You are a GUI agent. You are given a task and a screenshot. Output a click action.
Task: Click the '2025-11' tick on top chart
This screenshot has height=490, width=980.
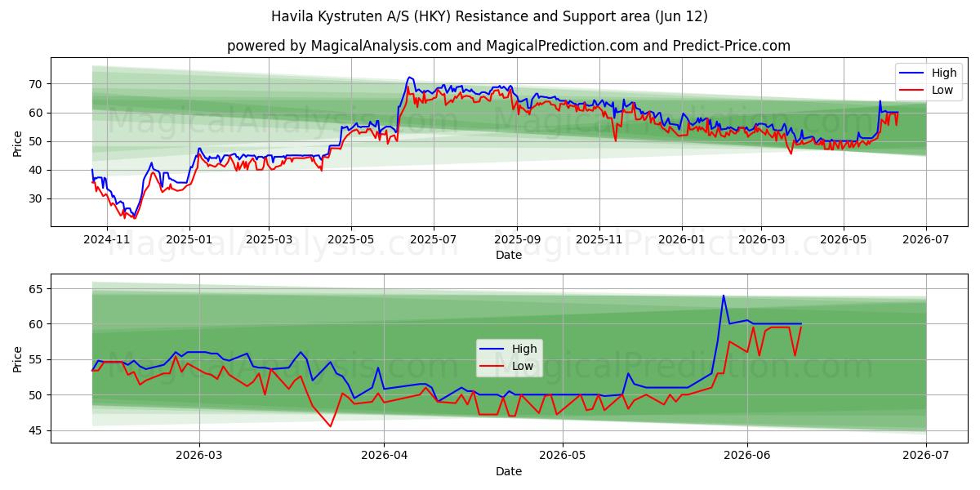click(x=599, y=238)
